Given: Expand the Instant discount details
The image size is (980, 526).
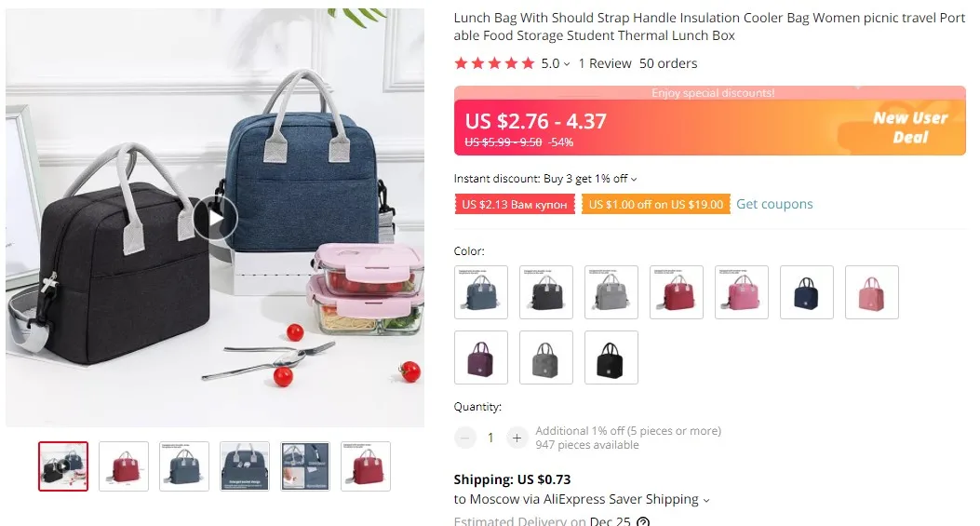Looking at the screenshot, I should [x=634, y=179].
